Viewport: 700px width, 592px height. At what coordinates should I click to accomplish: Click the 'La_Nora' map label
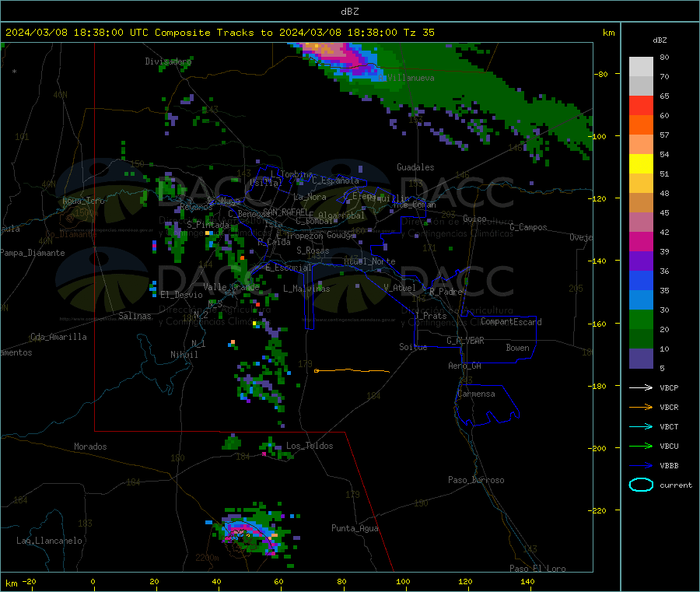[310, 197]
